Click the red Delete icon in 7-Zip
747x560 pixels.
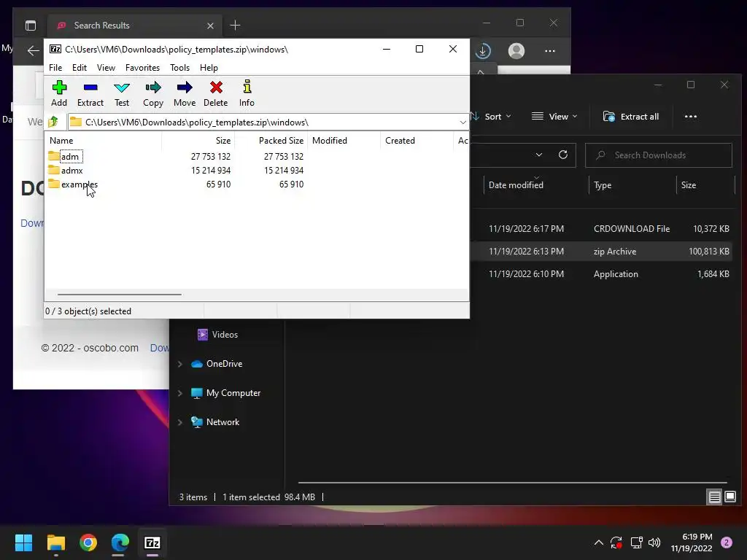[x=216, y=87]
